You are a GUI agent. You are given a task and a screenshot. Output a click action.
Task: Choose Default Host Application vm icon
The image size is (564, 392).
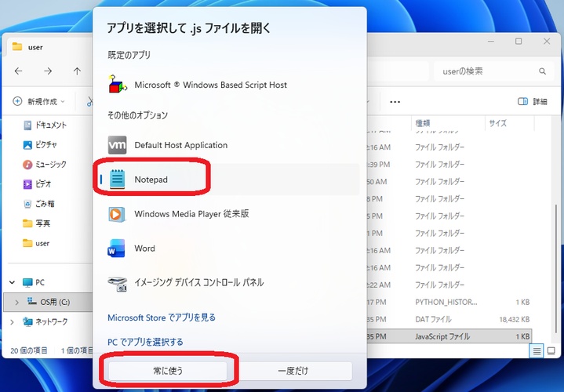(x=117, y=145)
